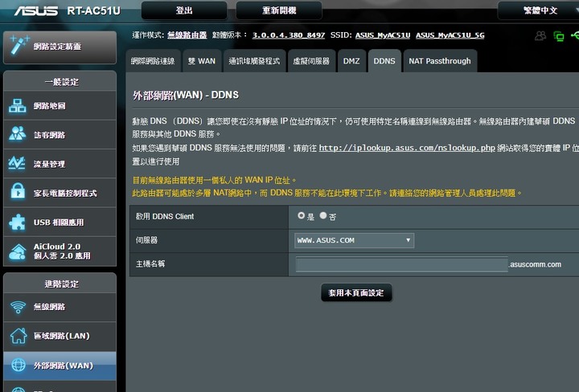Open USB 相關應用 in the sidebar
Viewport: 579px width, 392px height.
(x=60, y=222)
